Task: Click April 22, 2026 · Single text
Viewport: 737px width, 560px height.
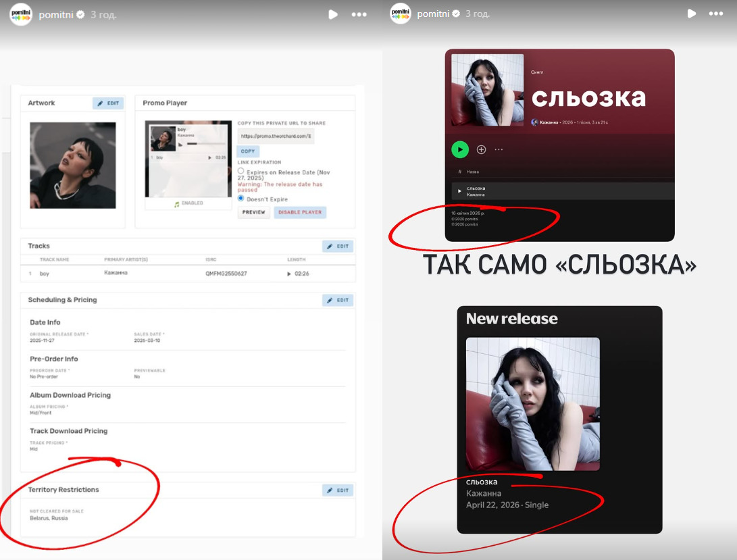Action: pyautogui.click(x=507, y=505)
